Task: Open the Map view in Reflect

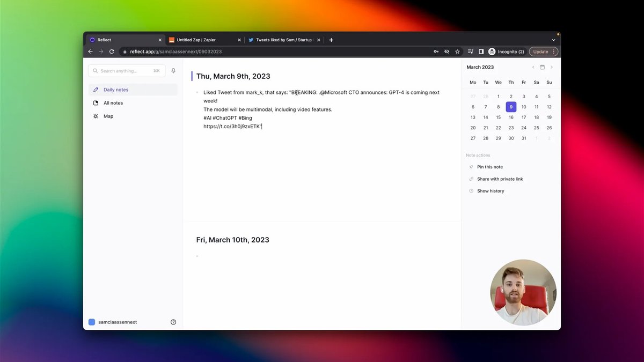Action: pos(107,116)
